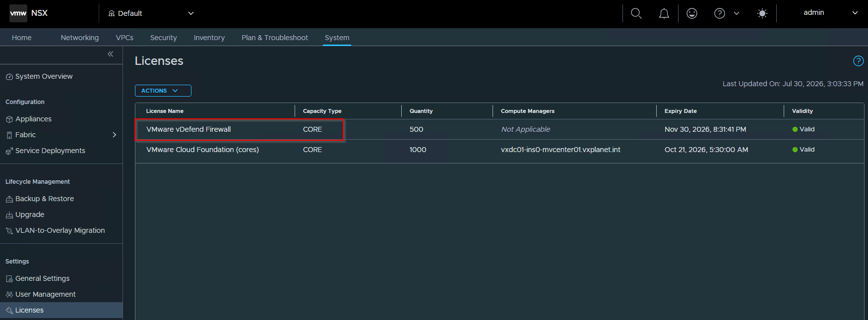Image resolution: width=868 pixels, height=320 pixels.
Task: Click expiry date Nov 30, 2026
Action: click(705, 129)
